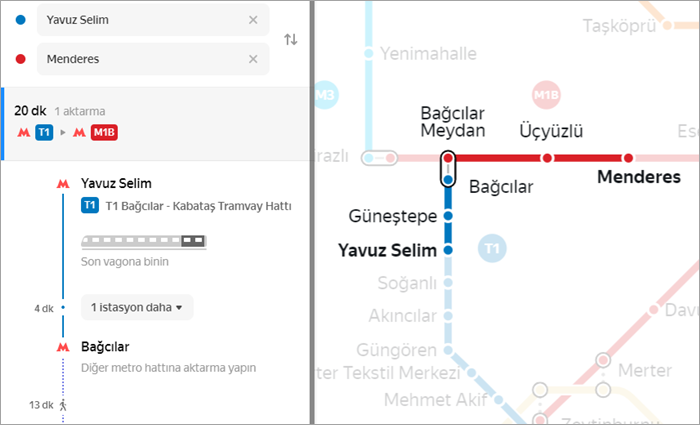The width and height of the screenshot is (700, 425).
Task: Edit the Yavuz Selim origin input
Action: pyautogui.click(x=143, y=20)
